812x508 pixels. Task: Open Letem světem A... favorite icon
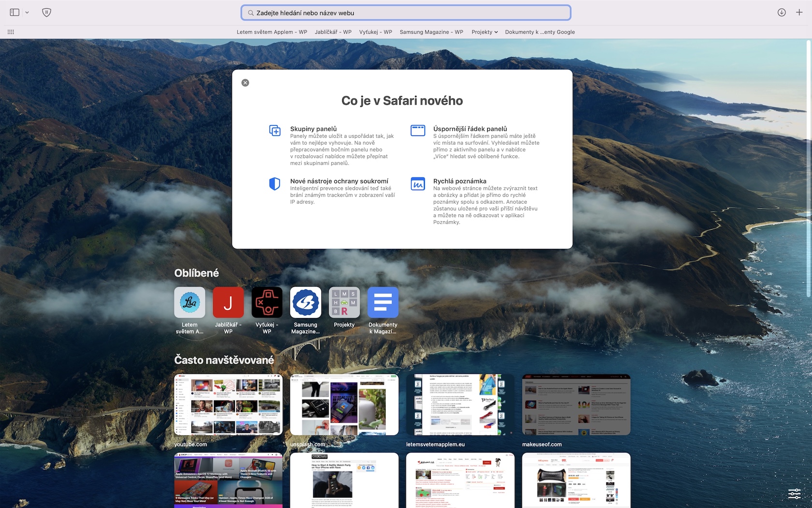[189, 302]
